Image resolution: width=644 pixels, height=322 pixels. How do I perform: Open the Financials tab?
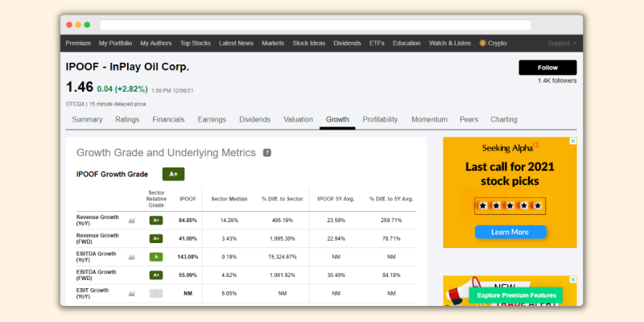168,119
